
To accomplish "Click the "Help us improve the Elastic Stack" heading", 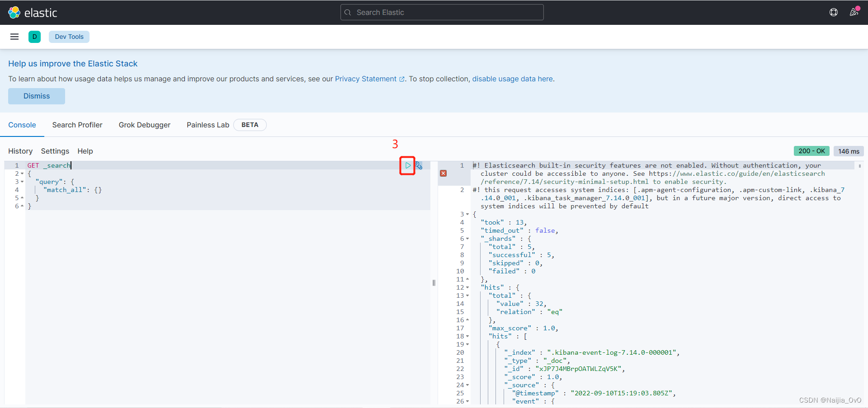I will (x=73, y=64).
